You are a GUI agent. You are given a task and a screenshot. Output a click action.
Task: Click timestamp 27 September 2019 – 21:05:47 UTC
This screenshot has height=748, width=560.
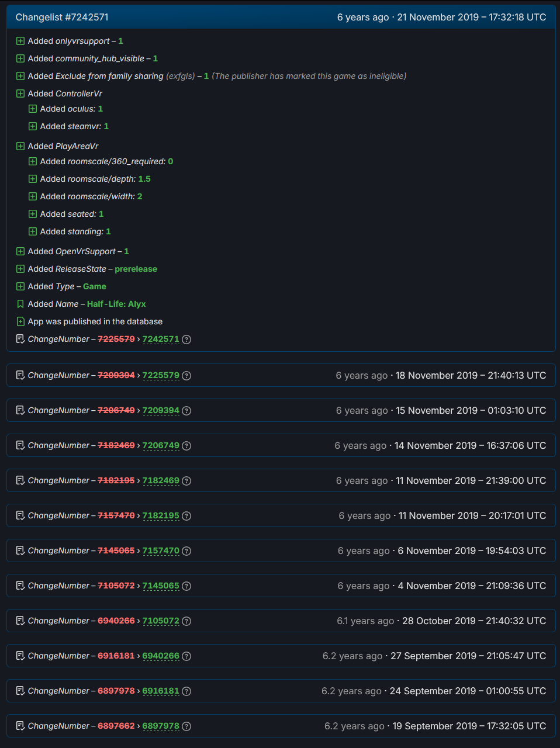[x=468, y=656]
